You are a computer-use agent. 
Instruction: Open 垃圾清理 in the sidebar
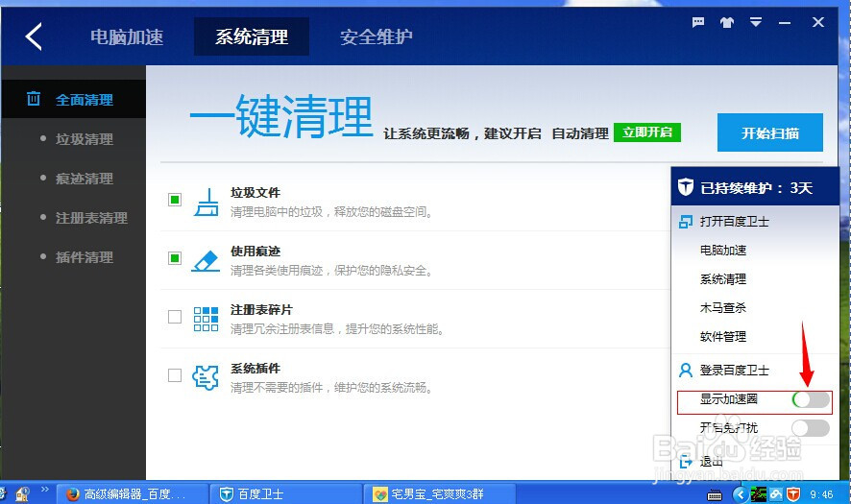[85, 139]
